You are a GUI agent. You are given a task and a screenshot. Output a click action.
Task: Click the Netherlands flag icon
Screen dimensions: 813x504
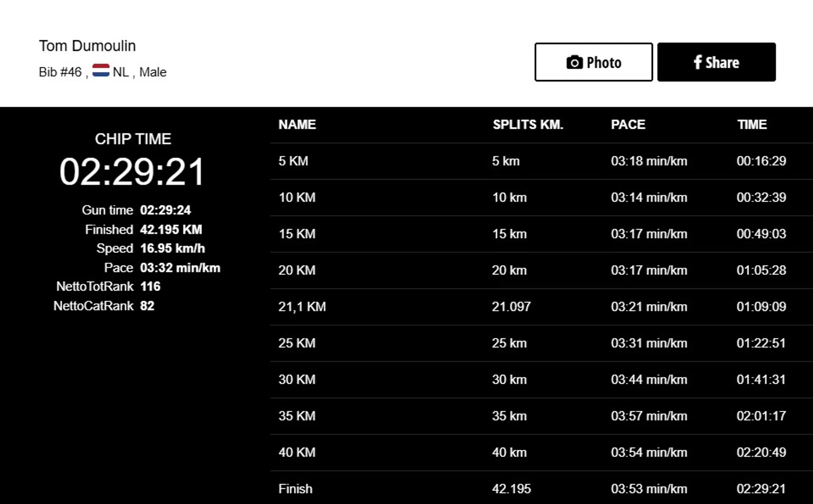point(101,71)
